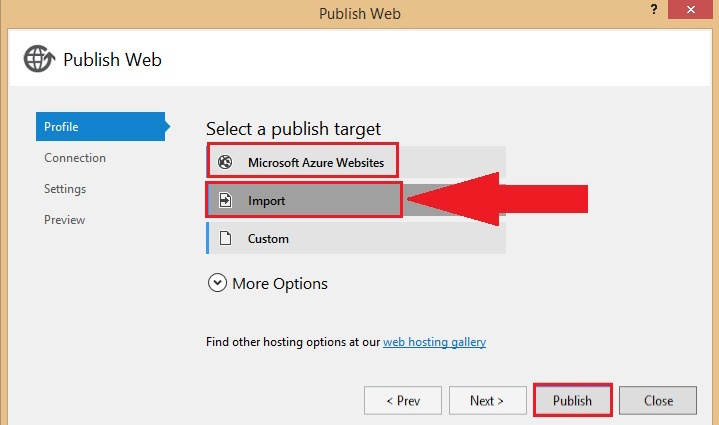Click the help question mark icon
Image resolution: width=719 pixels, height=425 pixels.
(654, 9)
